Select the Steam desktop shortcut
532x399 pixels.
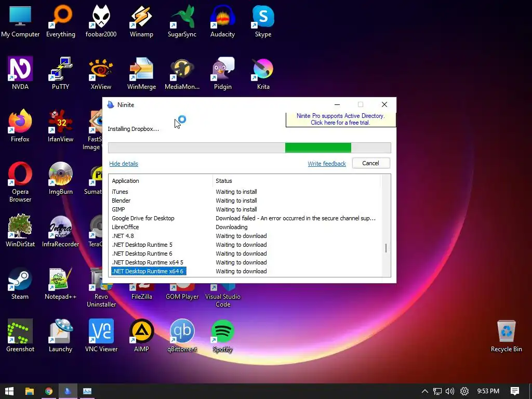click(20, 283)
